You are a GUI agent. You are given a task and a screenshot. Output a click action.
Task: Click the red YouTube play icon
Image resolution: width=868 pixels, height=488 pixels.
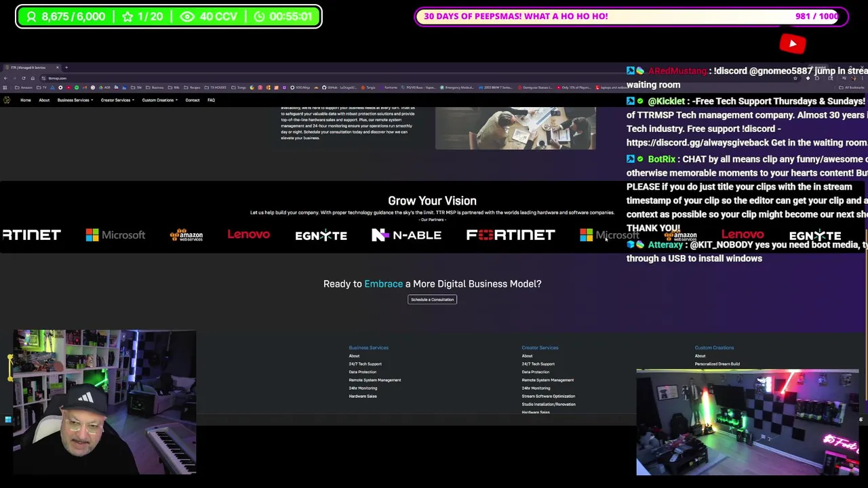click(x=793, y=44)
